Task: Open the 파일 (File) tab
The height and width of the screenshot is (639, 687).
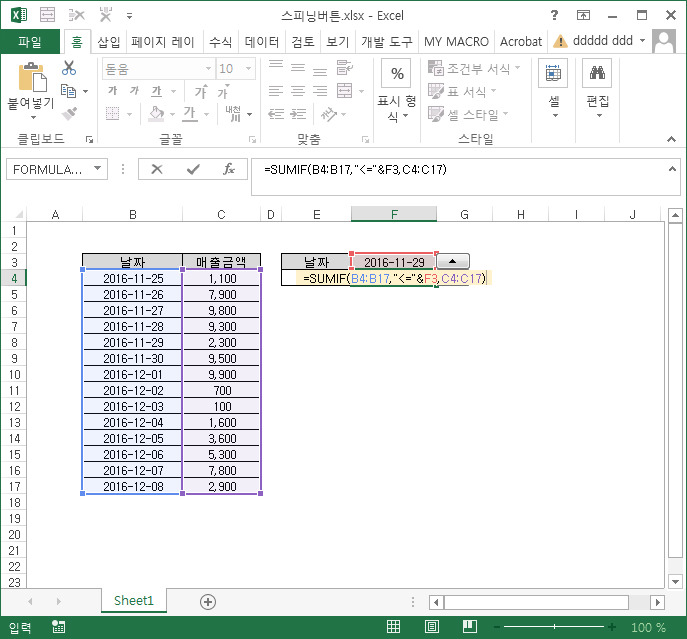Action: pos(30,42)
